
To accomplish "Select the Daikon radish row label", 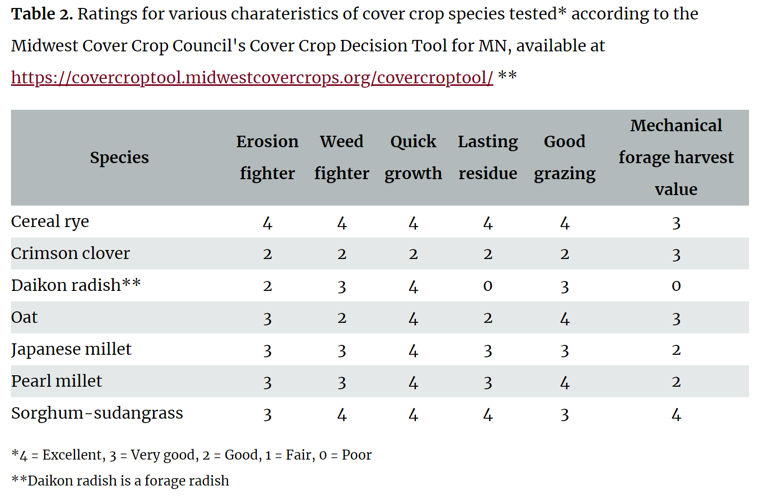I will tap(75, 286).
